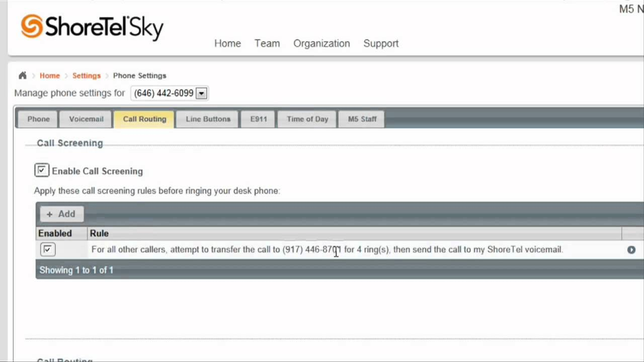This screenshot has height=362, width=644.
Task: Switch to the M5 Staff tab
Action: (362, 119)
